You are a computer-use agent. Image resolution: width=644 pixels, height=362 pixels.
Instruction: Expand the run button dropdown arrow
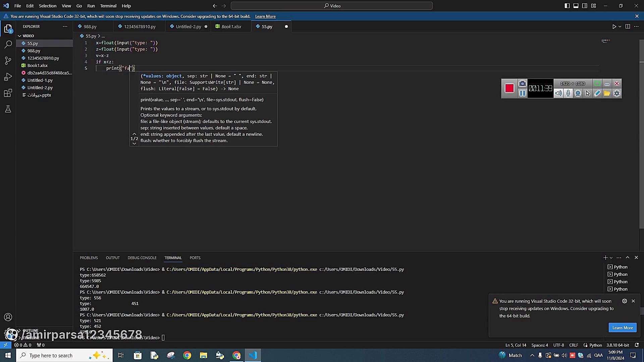click(x=620, y=26)
